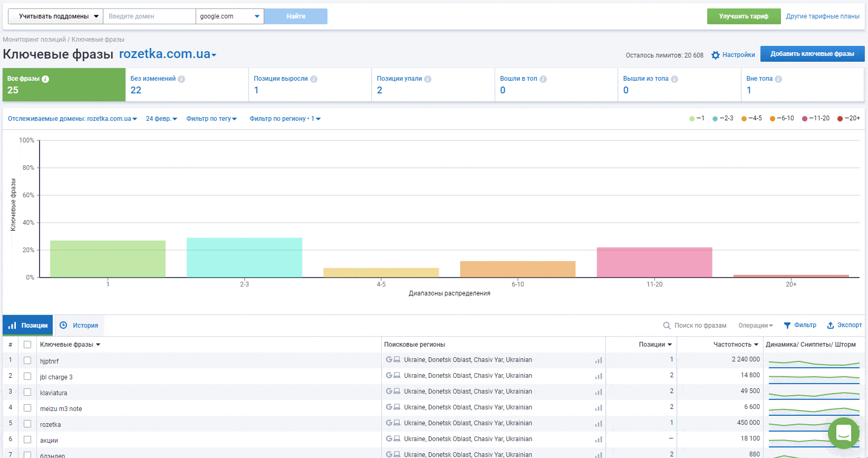This screenshot has width=868, height=458.
Task: Open Отслеживаемые домены dropdown
Action: (x=73, y=119)
